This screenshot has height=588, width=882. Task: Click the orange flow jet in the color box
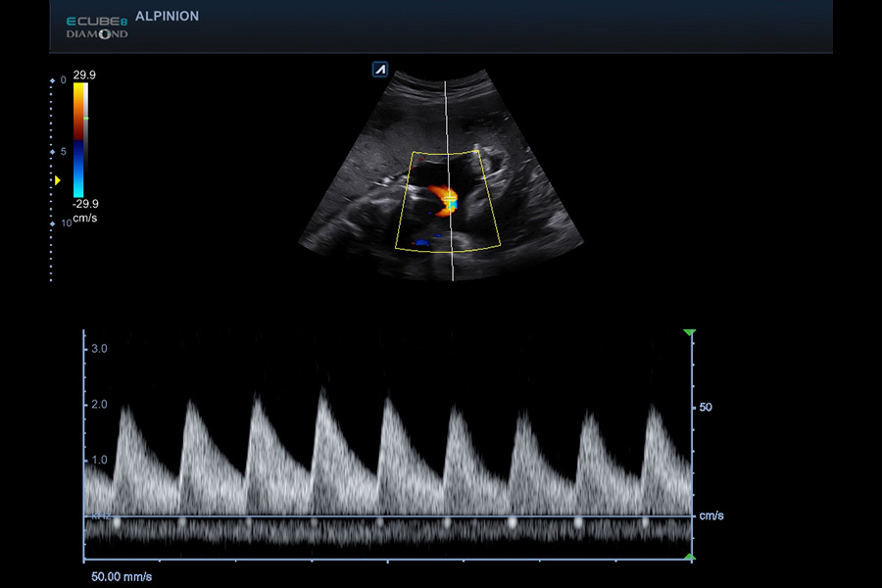coord(442,200)
